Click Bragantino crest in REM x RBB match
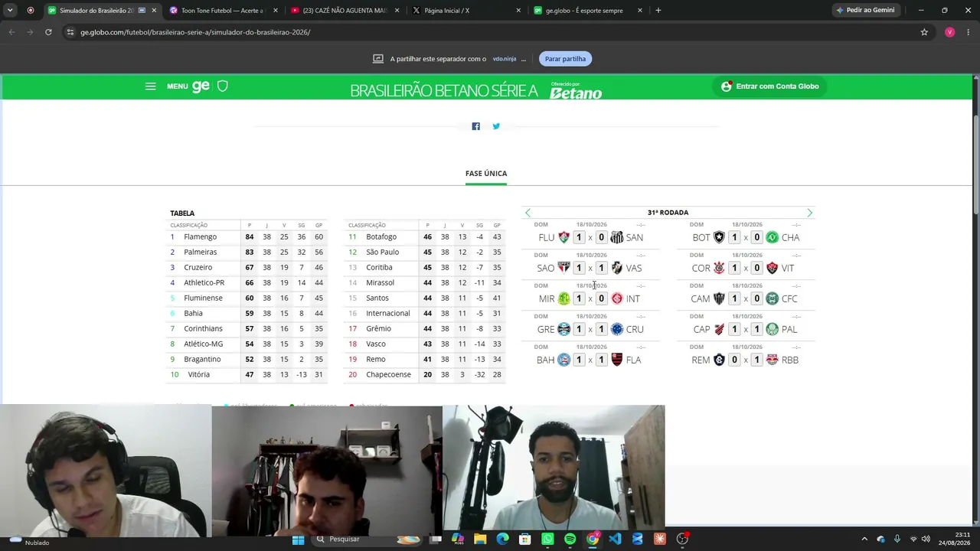 click(773, 360)
